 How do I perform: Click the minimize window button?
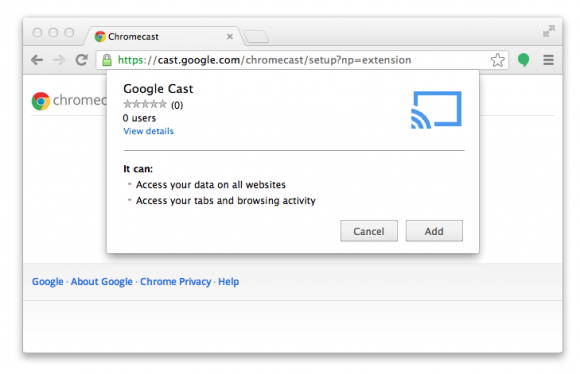pos(53,33)
